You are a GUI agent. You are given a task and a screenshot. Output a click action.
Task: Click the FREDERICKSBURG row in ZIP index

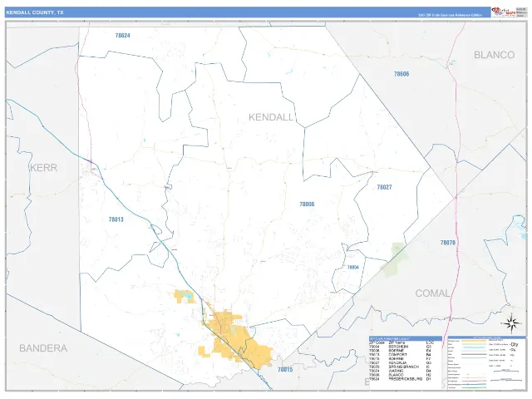tap(401, 379)
